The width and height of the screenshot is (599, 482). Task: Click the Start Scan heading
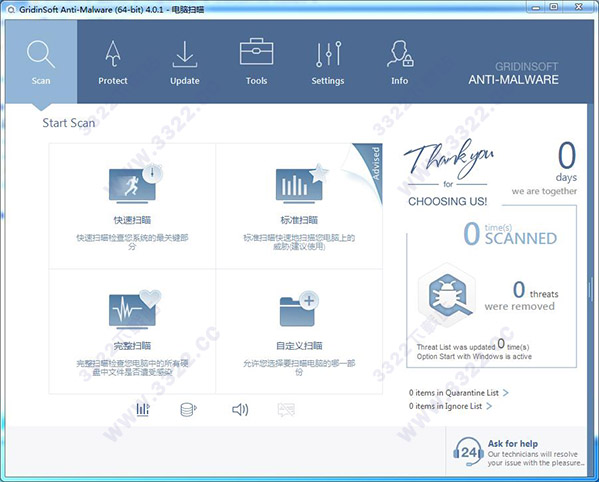point(69,123)
